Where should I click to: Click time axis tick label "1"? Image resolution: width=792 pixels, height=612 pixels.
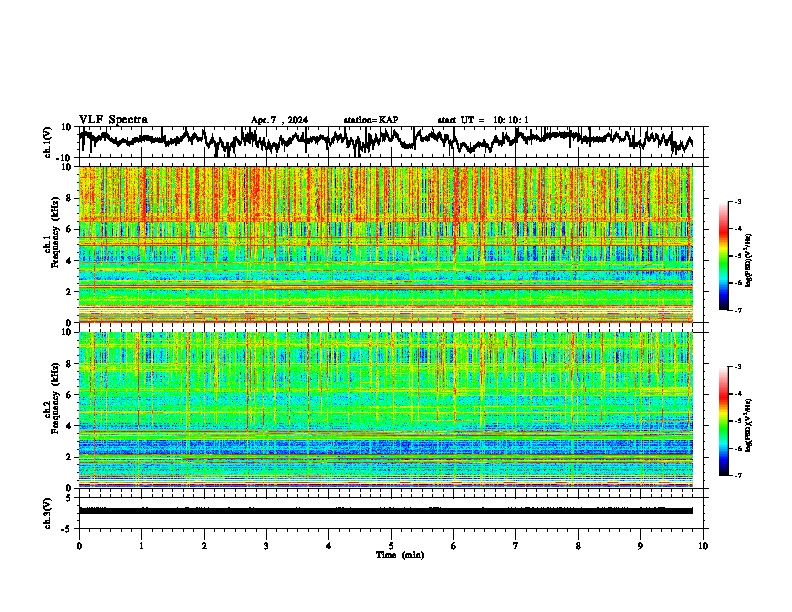point(141,546)
